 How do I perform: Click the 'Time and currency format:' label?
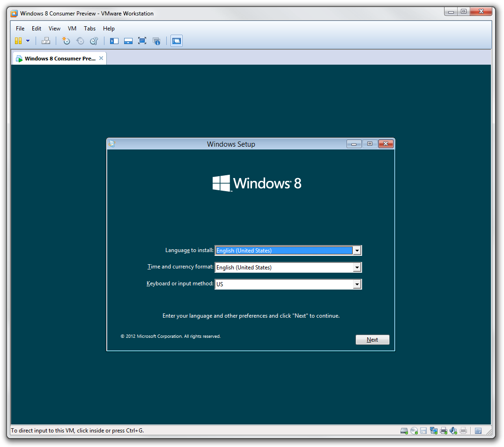click(x=180, y=267)
